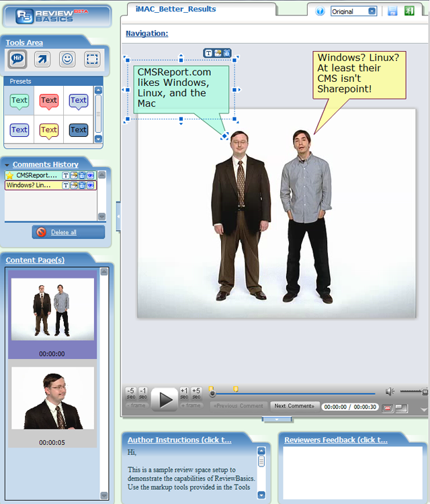Choose the yellow Text preset bubble

(x=49, y=130)
